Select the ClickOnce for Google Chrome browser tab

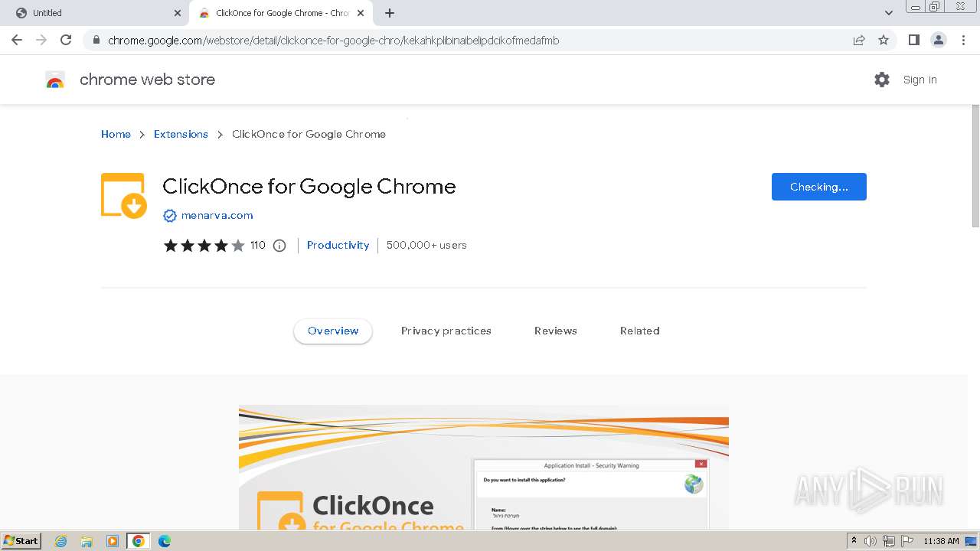(x=282, y=13)
